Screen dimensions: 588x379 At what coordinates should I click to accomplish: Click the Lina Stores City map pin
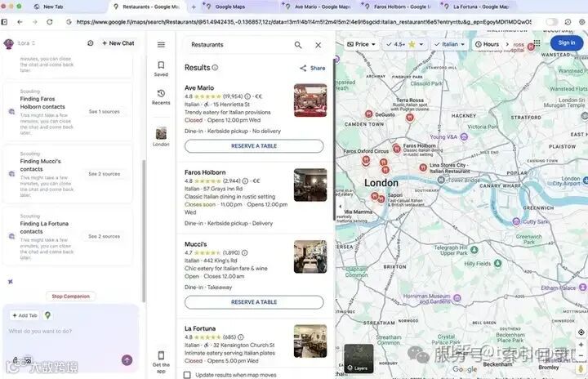423,167
